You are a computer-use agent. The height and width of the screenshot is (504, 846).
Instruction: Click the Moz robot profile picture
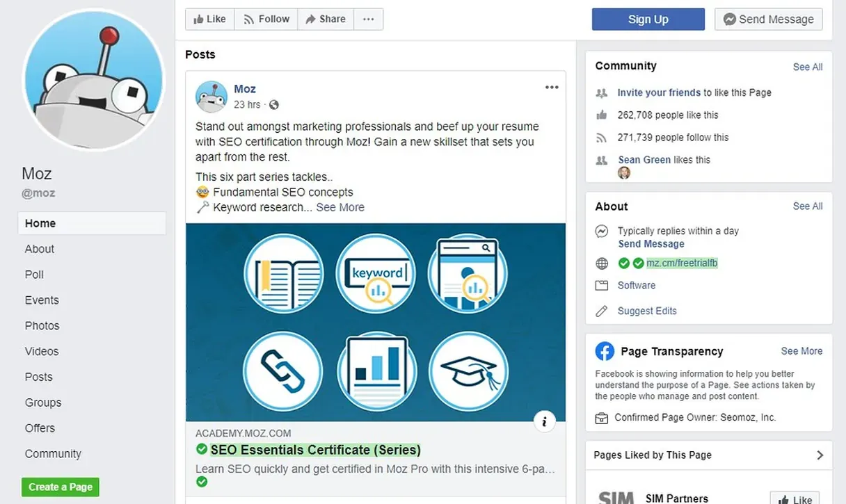click(x=93, y=80)
